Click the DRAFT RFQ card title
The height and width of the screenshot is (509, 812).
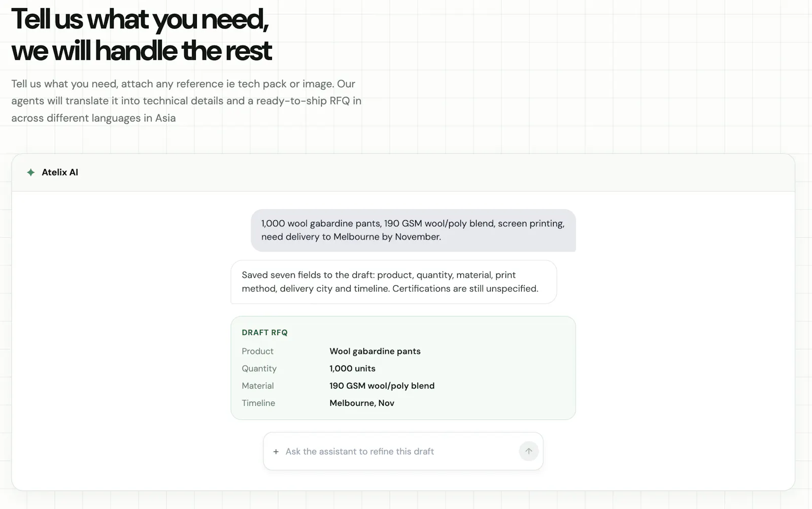point(264,332)
